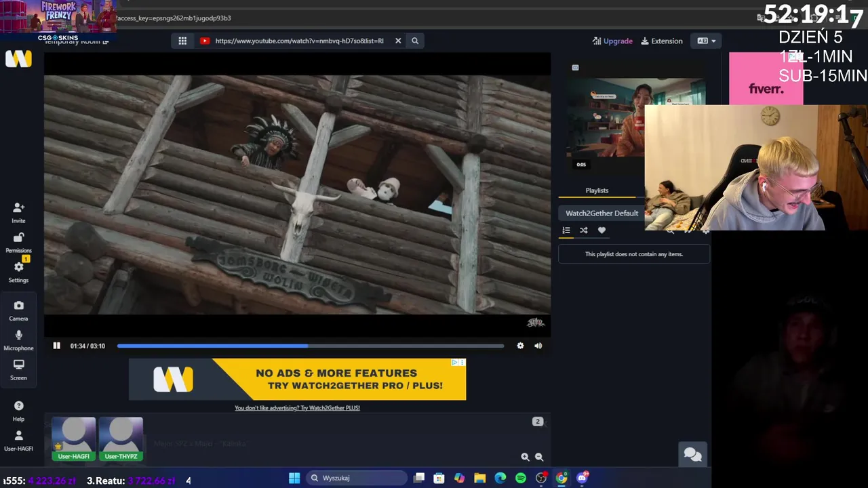Select the User-THYPZ avatar
Screen dimensions: 868x488
click(121, 439)
